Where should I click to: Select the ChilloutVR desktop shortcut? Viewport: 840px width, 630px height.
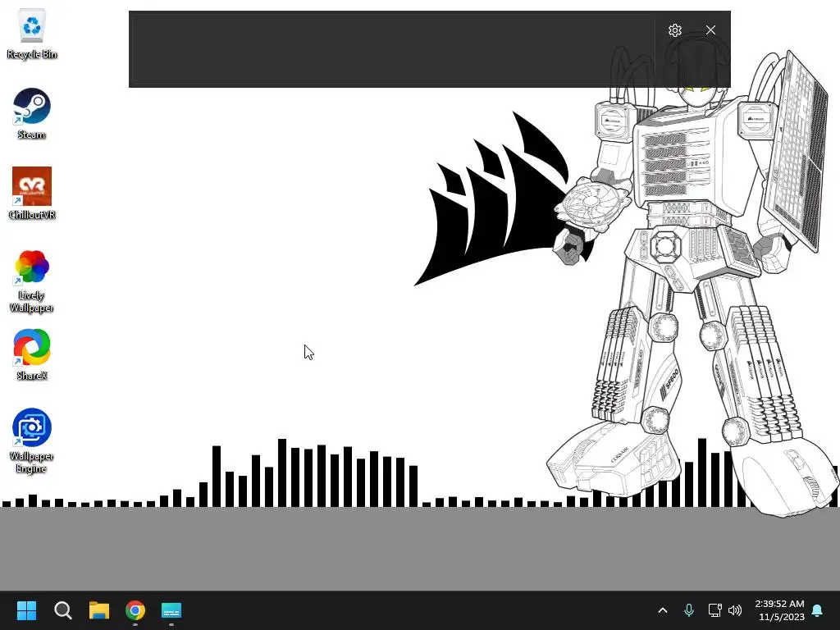(x=32, y=194)
